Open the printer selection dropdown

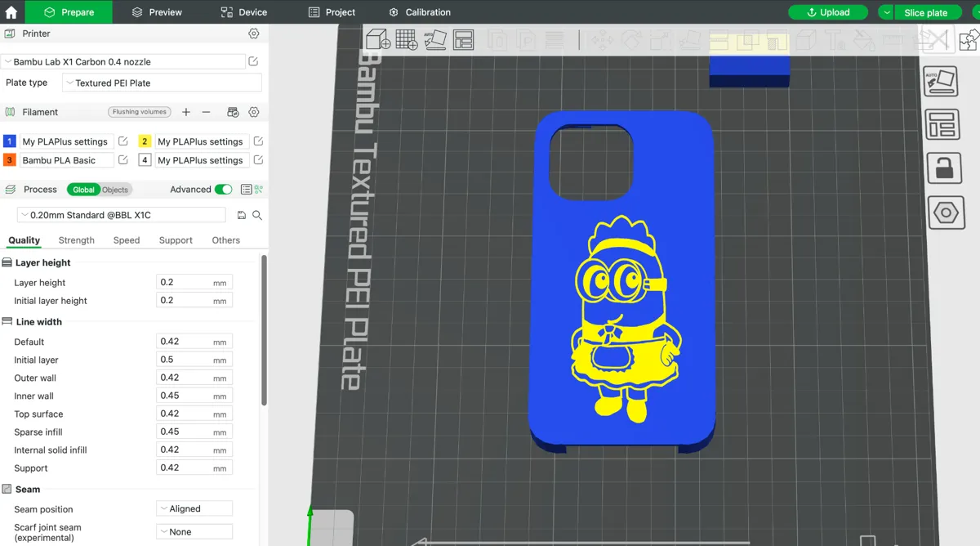pyautogui.click(x=122, y=61)
